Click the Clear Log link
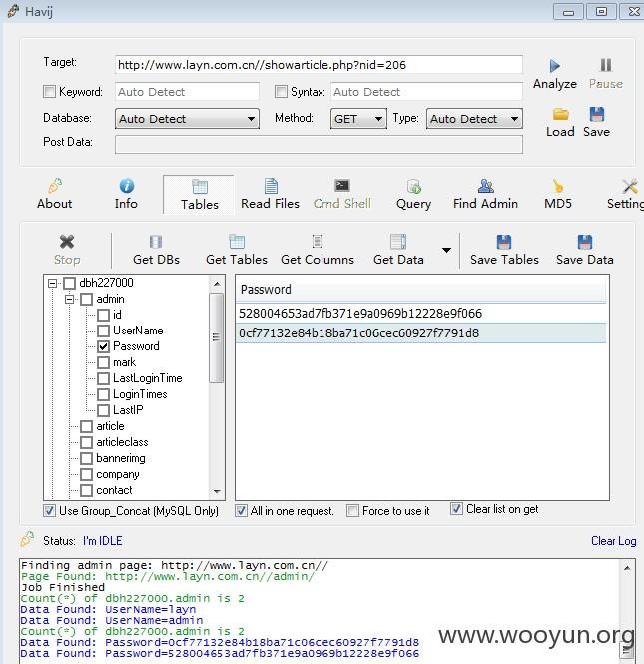 pyautogui.click(x=613, y=541)
